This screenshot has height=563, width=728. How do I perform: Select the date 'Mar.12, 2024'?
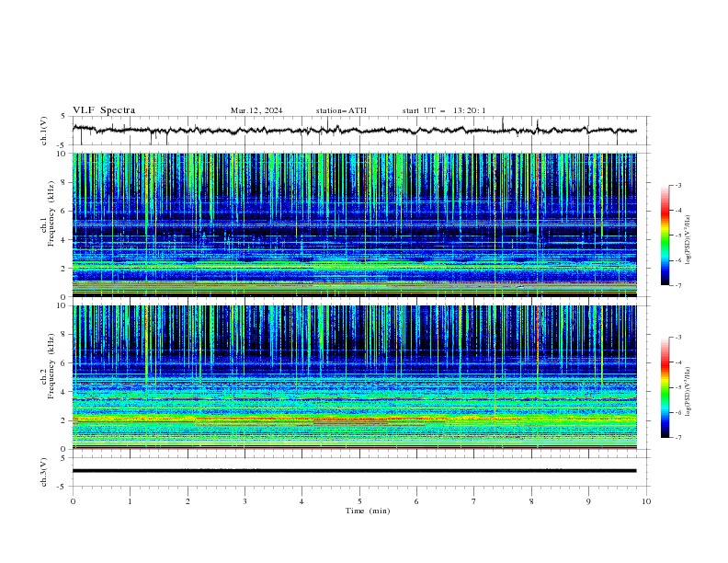tap(256, 110)
